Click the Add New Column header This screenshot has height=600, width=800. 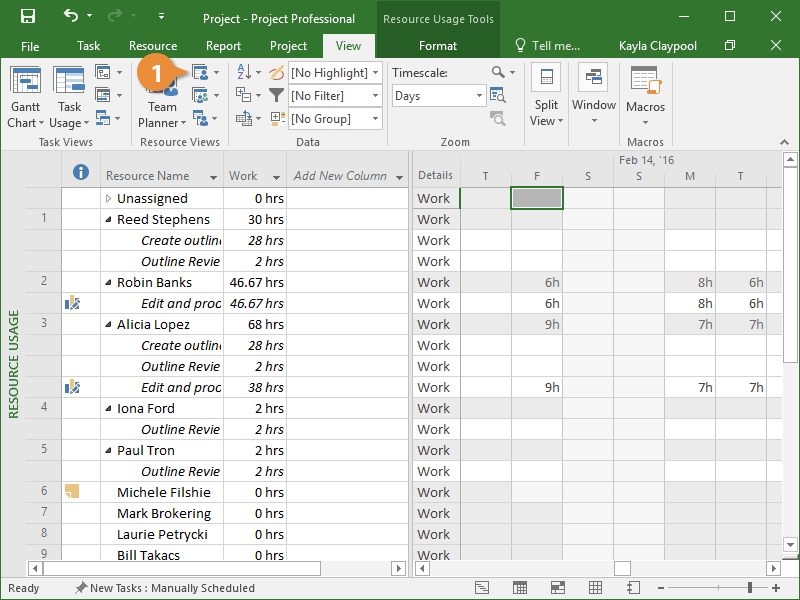click(340, 176)
